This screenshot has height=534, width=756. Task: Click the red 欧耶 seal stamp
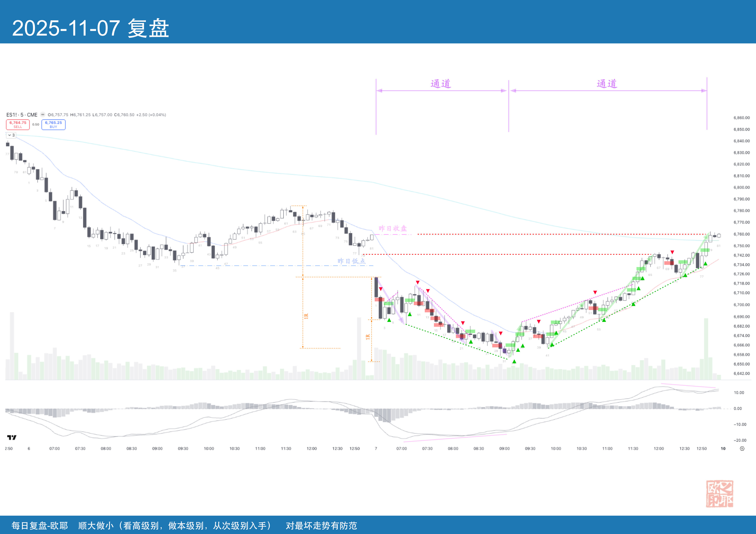pyautogui.click(x=719, y=494)
